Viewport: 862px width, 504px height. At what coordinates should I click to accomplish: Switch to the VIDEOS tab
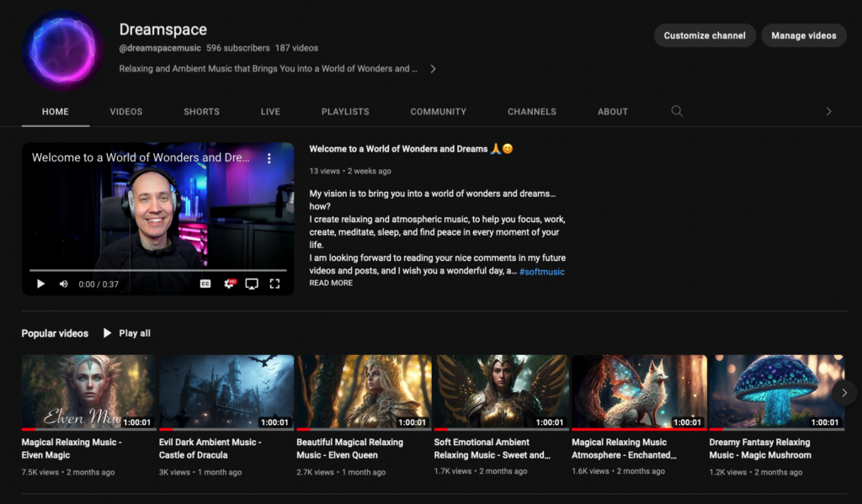pyautogui.click(x=126, y=112)
